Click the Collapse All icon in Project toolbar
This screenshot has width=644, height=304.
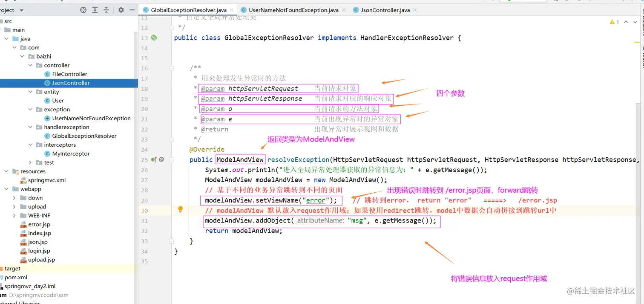pos(106,10)
